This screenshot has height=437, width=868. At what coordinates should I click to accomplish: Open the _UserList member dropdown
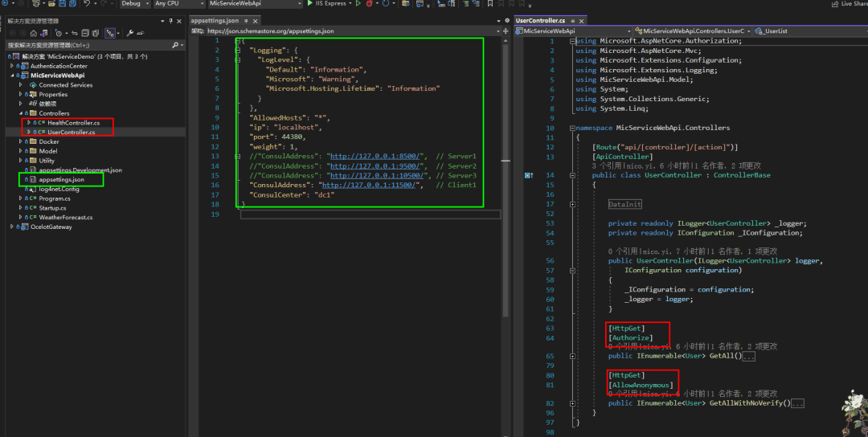(811, 31)
